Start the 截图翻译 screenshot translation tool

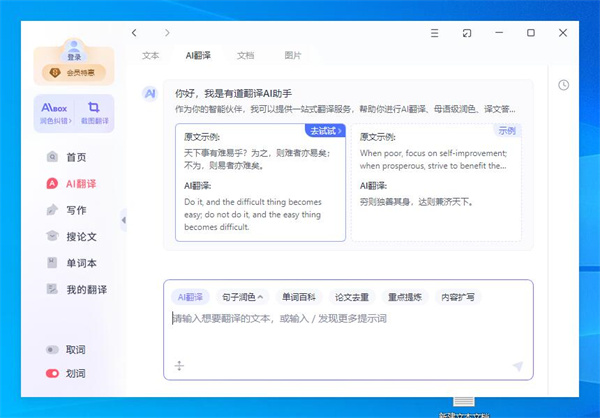(93, 110)
